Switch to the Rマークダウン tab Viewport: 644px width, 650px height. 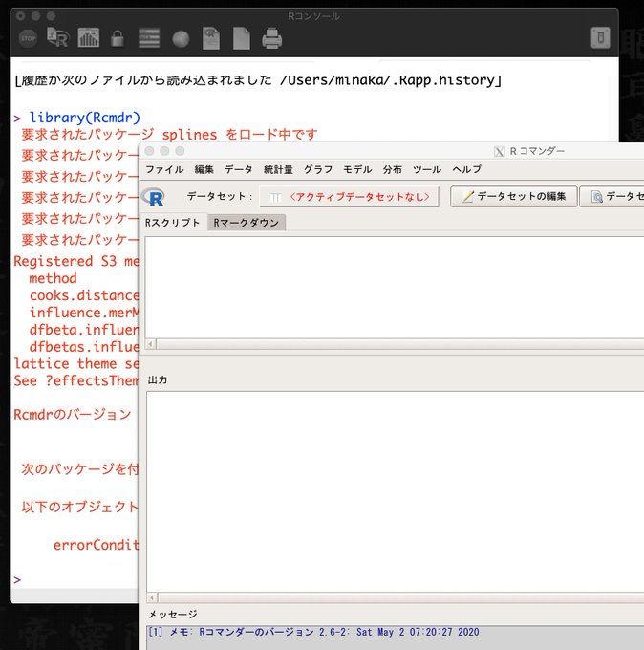coord(247,223)
